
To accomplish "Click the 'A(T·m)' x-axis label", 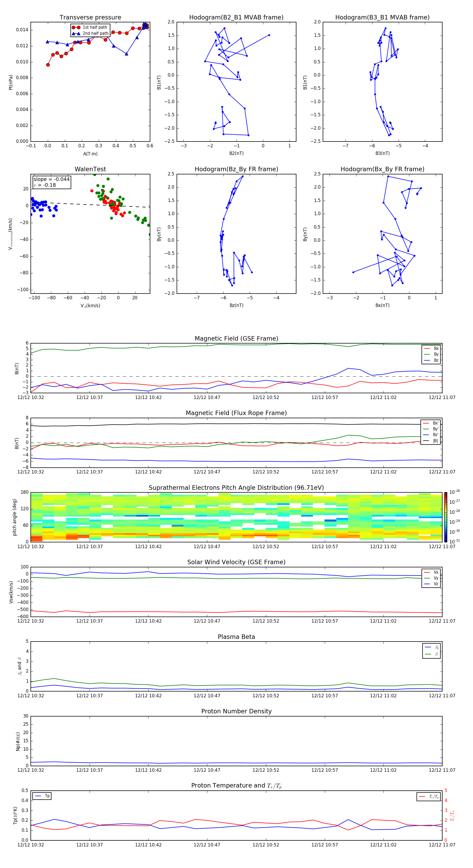I will click(90, 154).
